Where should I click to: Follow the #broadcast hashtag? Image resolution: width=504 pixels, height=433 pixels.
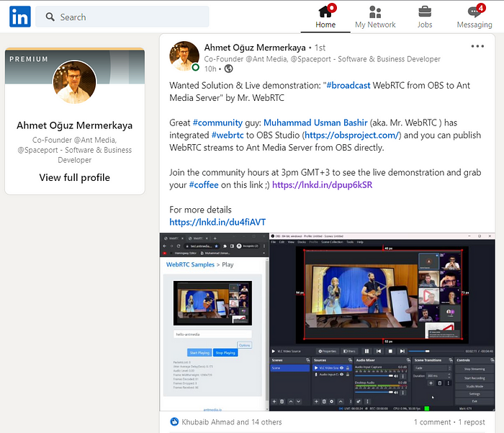pyautogui.click(x=348, y=85)
